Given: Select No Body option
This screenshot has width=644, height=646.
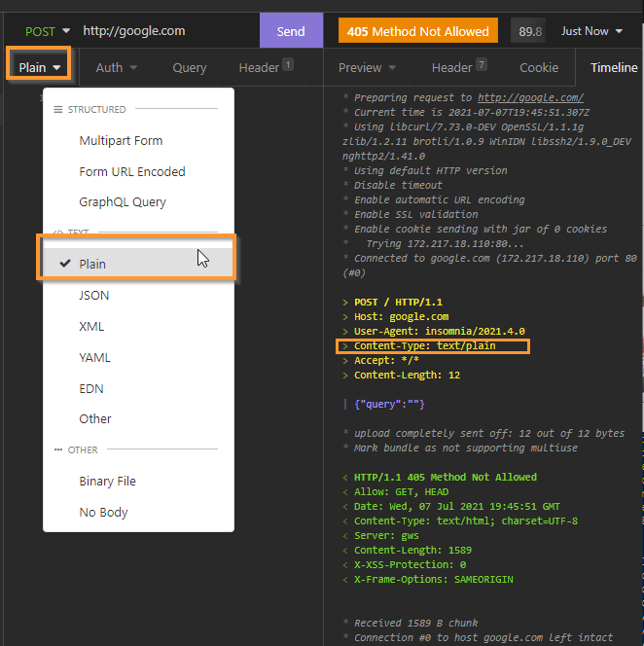Looking at the screenshot, I should pyautogui.click(x=138, y=512).
